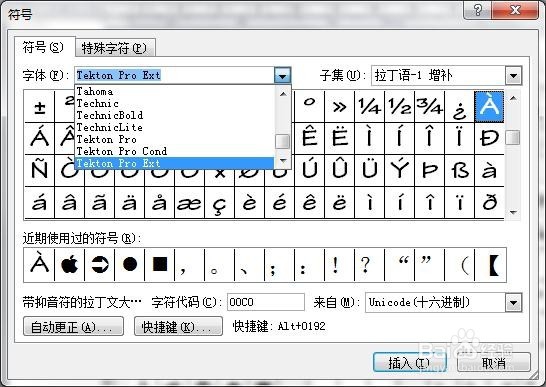Screen dimensions: 546x387
Task: Choose TechnicBold from font list
Action: [x=175, y=115]
